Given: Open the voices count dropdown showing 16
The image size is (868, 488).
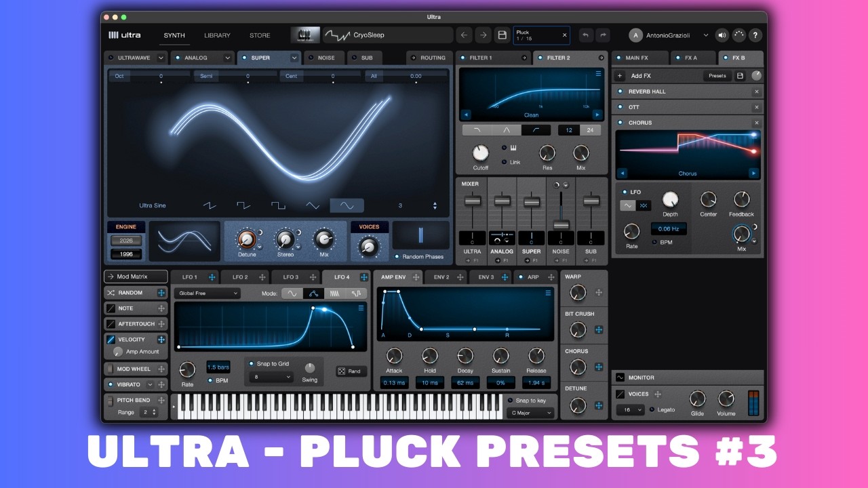Looking at the screenshot, I should (x=630, y=410).
